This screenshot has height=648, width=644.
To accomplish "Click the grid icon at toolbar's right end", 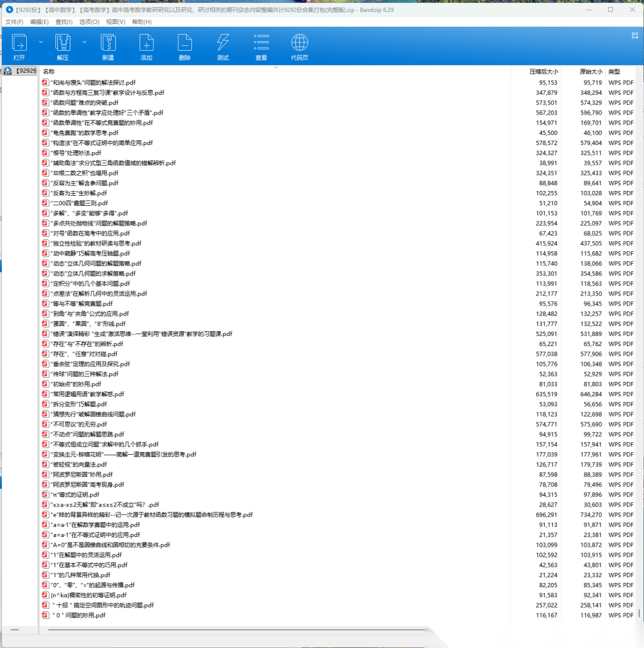I will 634,35.
